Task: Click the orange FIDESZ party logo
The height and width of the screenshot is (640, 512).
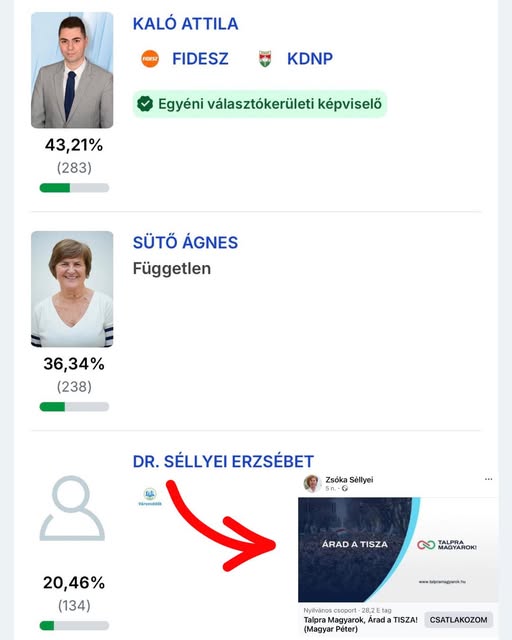Action: [x=150, y=59]
